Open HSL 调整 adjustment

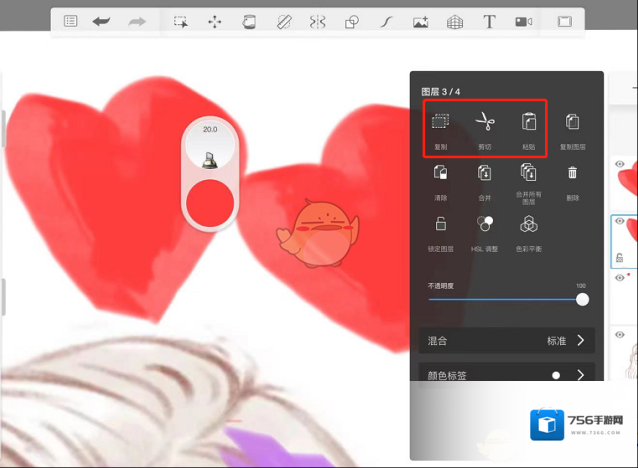484,226
